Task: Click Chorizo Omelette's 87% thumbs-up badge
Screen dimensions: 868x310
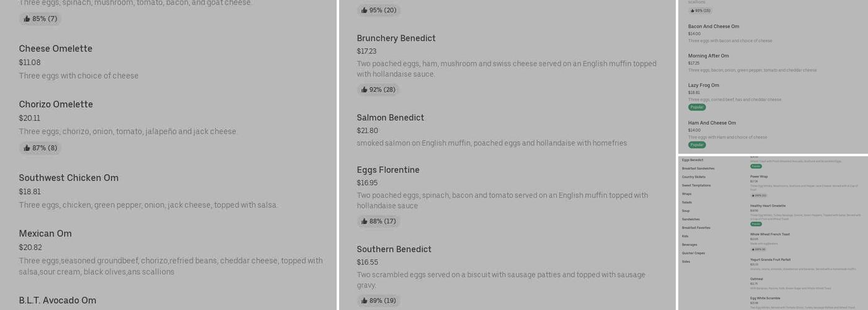Action: click(40, 148)
